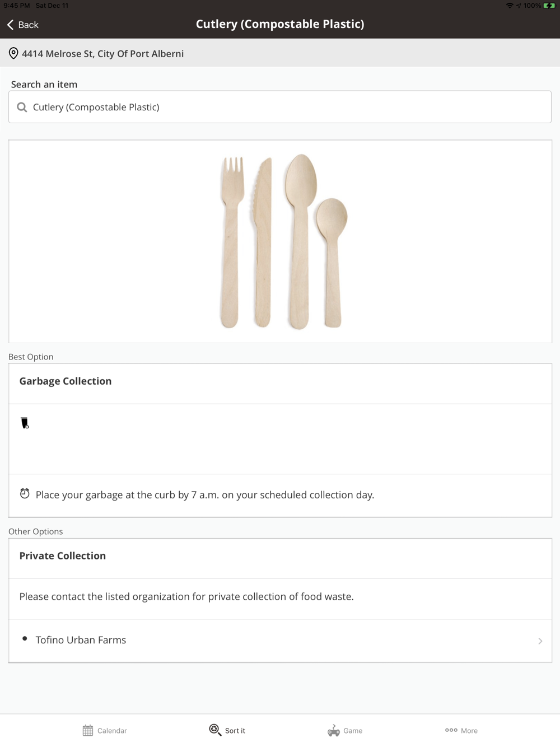Screen dimensions: 560x747
Task: Tap the back arrow chevron icon
Action: 10,25
